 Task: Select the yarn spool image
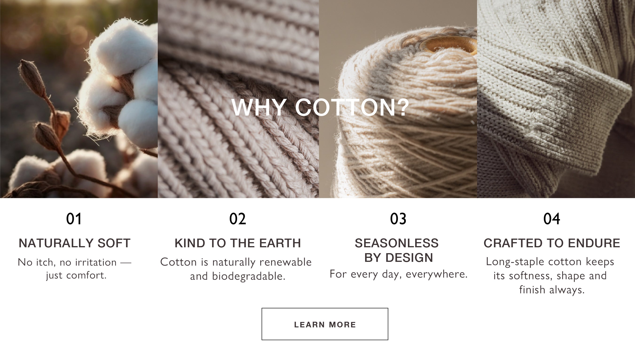[x=398, y=99]
